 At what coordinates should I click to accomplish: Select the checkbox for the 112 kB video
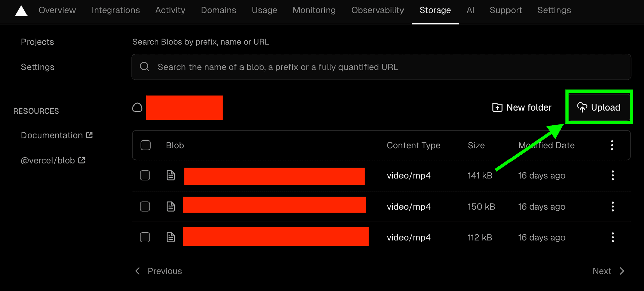[145, 237]
